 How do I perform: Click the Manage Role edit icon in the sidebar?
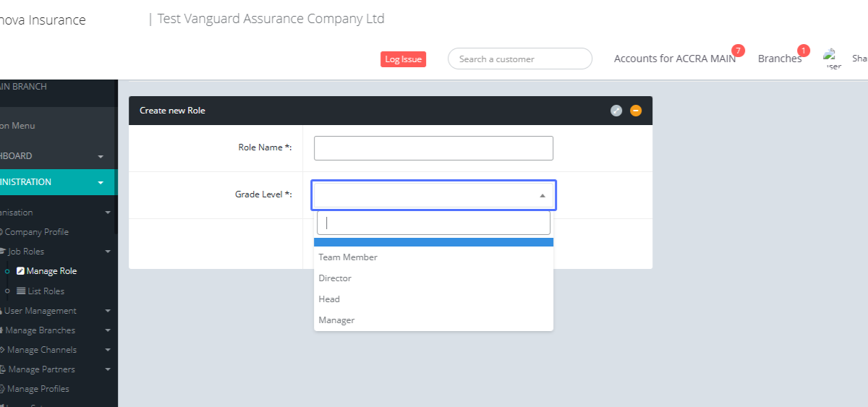click(x=21, y=271)
